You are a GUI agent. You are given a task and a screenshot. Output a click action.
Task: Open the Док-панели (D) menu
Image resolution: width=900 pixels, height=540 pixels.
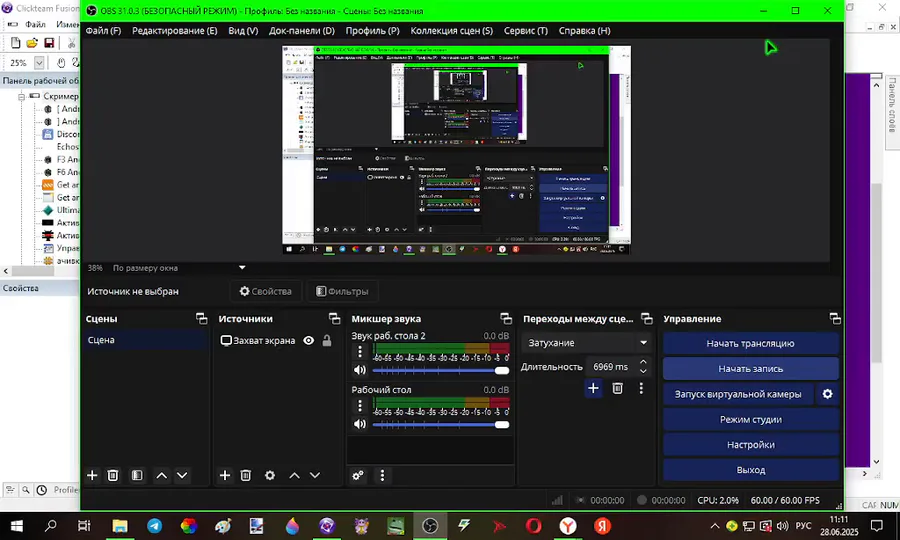point(302,31)
